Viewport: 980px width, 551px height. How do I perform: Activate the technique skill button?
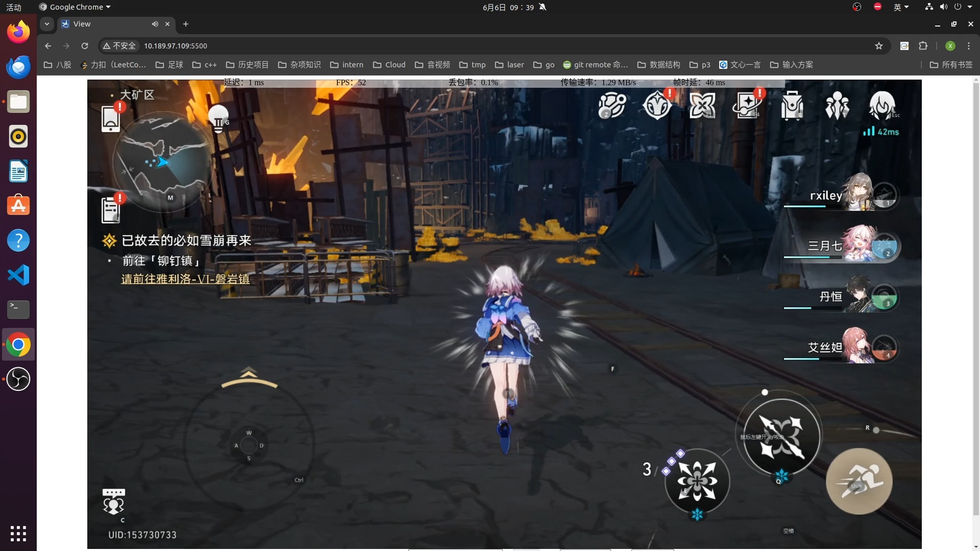tap(697, 481)
